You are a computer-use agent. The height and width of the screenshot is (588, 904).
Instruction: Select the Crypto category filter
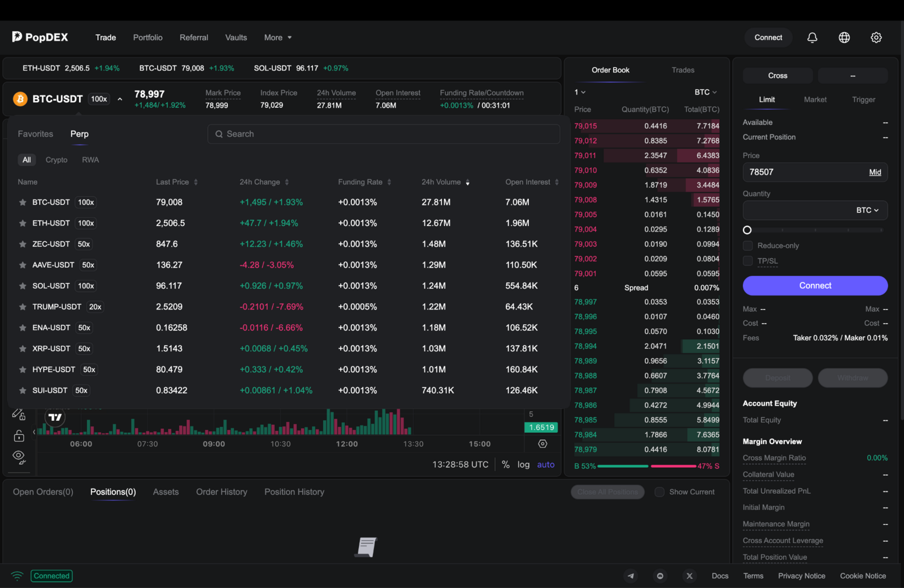pyautogui.click(x=56, y=160)
